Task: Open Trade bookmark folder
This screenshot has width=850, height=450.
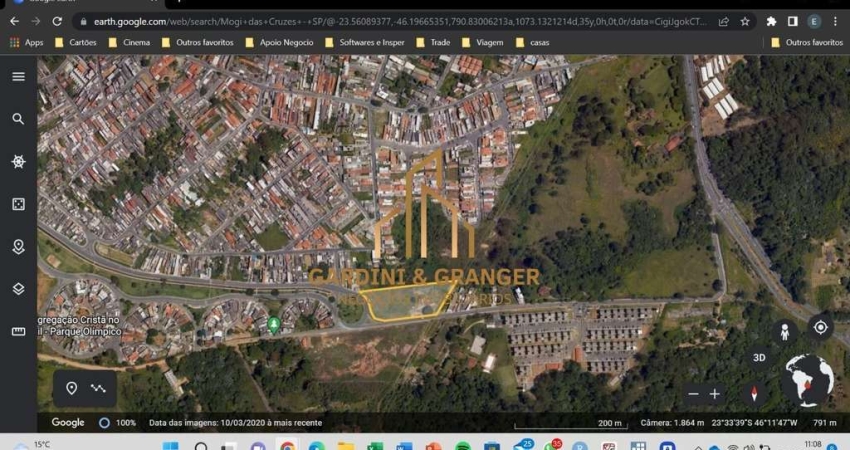Action: [433, 42]
